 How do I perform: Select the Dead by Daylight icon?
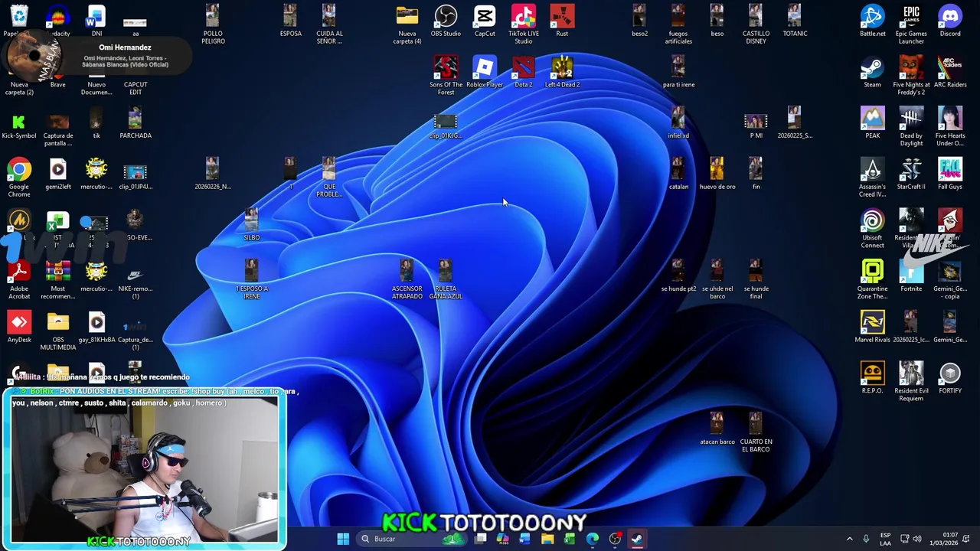pos(911,127)
